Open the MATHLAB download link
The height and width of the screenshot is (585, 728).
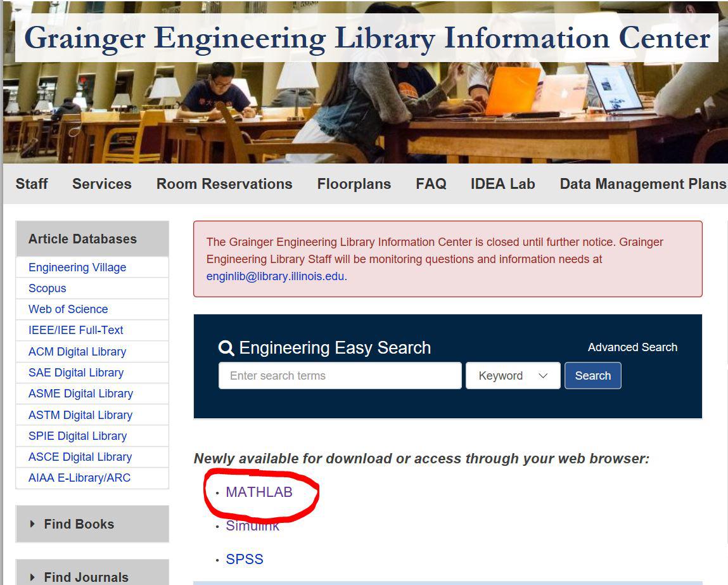[259, 492]
